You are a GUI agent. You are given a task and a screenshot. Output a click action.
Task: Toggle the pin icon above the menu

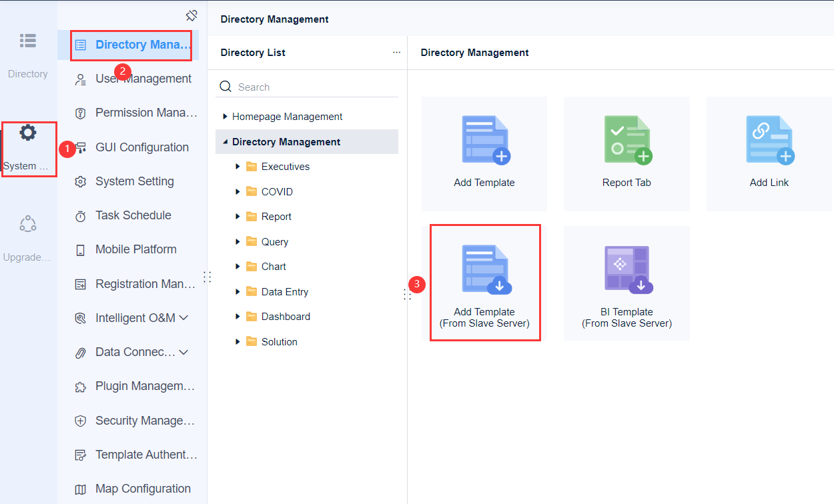tap(191, 15)
